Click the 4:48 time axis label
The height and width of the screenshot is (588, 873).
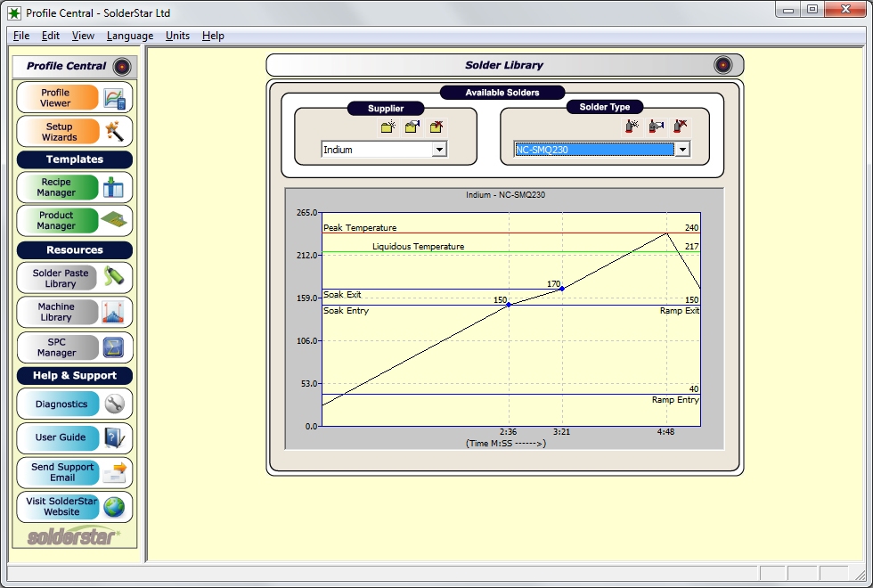[x=666, y=431]
